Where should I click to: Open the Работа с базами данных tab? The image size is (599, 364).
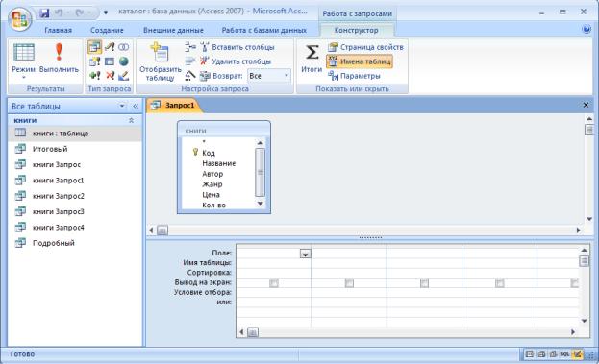pos(264,30)
